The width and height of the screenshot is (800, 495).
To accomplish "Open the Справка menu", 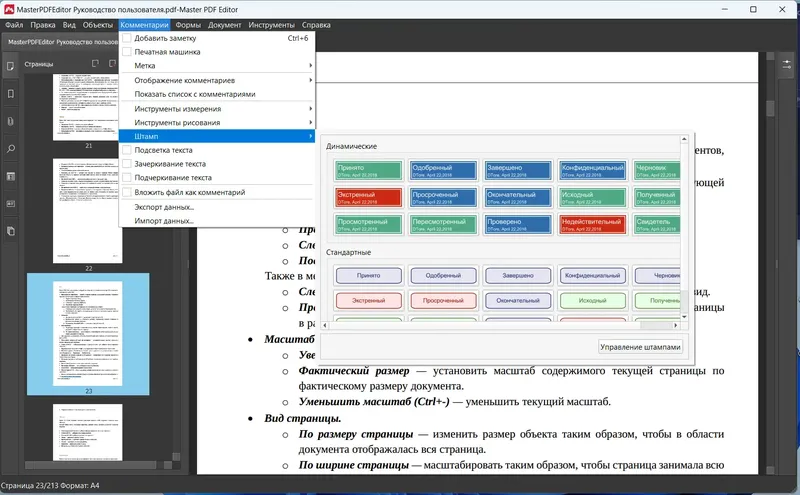I will [x=316, y=24].
